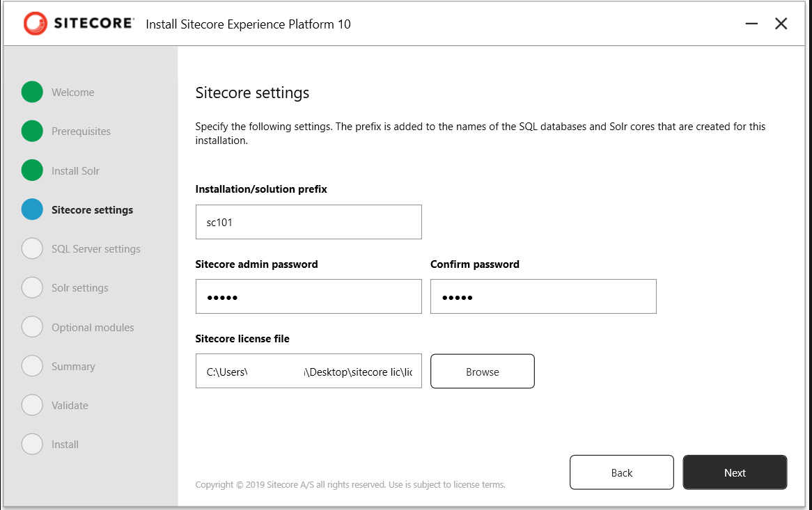Click the Optional modules step circle
This screenshot has width=812, height=510.
tap(32, 327)
